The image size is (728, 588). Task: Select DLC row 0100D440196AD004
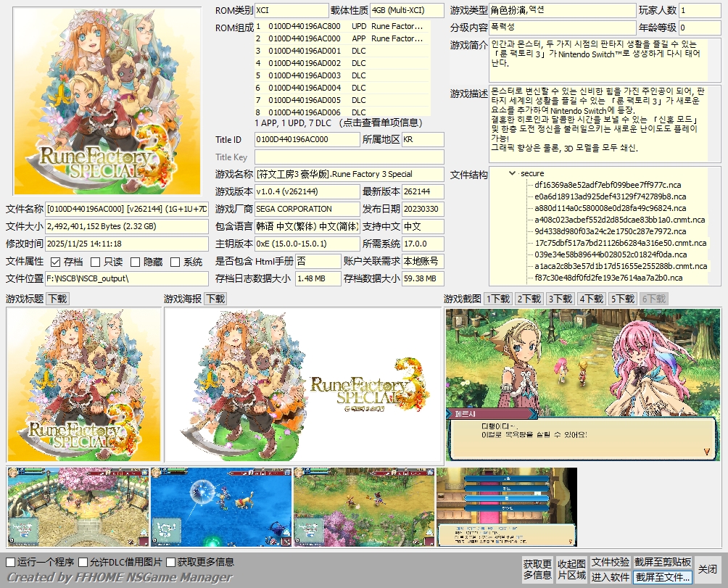pyautogui.click(x=342, y=88)
